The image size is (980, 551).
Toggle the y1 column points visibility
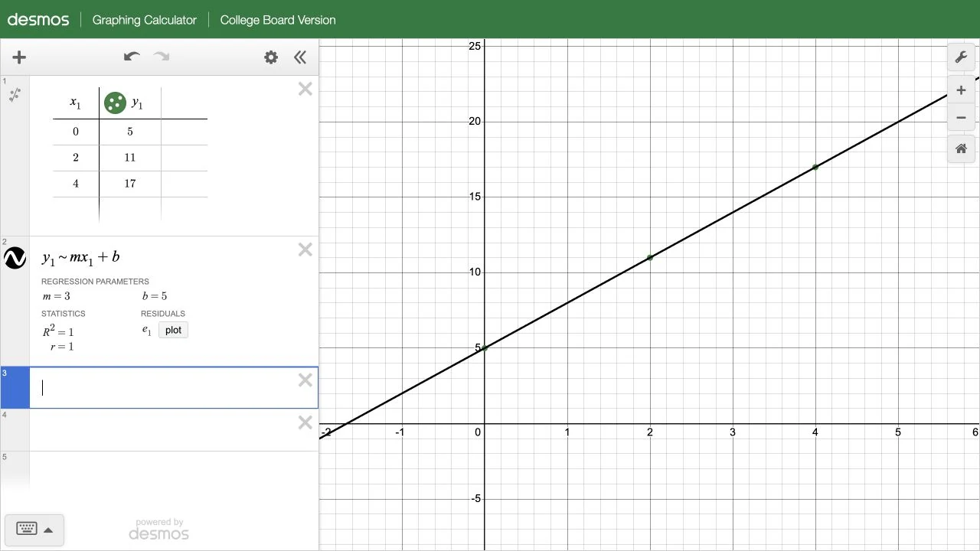tap(115, 103)
